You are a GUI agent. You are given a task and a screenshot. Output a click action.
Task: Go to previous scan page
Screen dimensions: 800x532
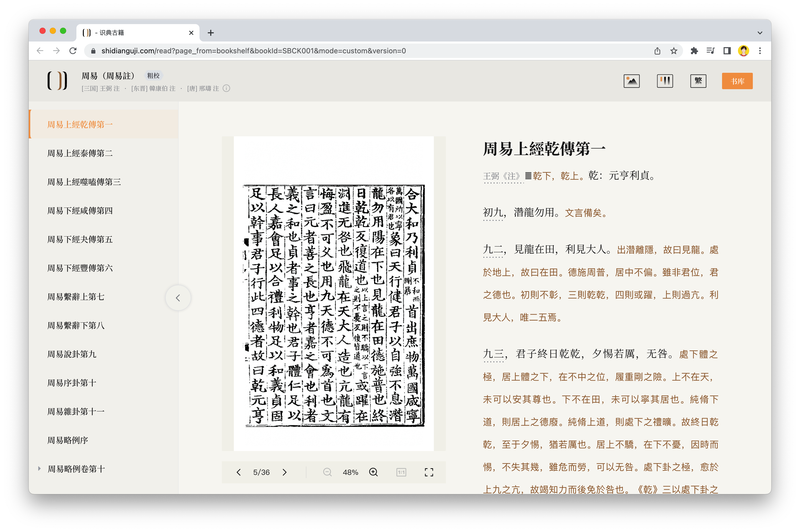[239, 472]
